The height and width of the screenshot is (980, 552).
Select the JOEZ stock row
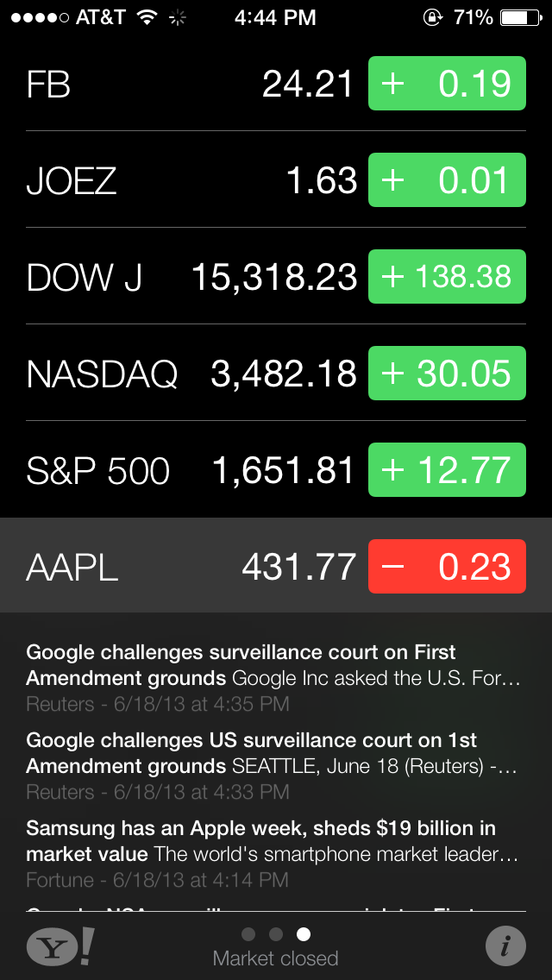(x=276, y=180)
